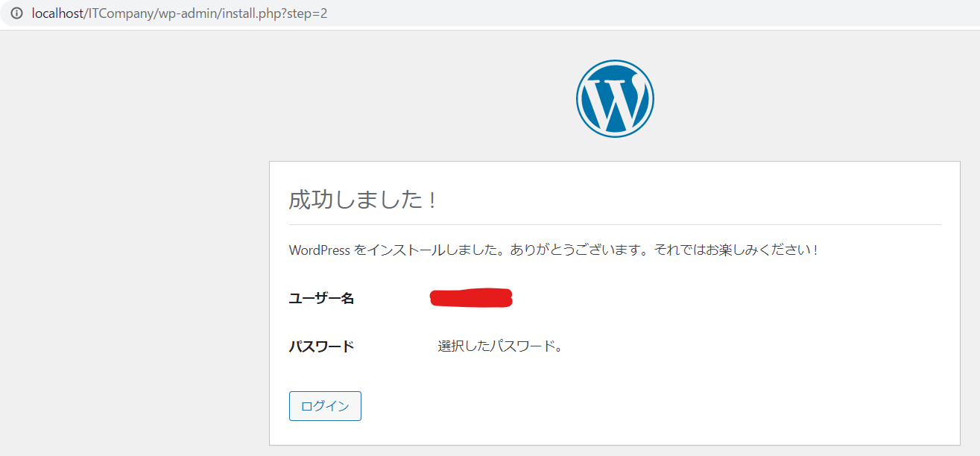Click the red redacted username value
Viewport: 980px width, 456px height.
[471, 298]
